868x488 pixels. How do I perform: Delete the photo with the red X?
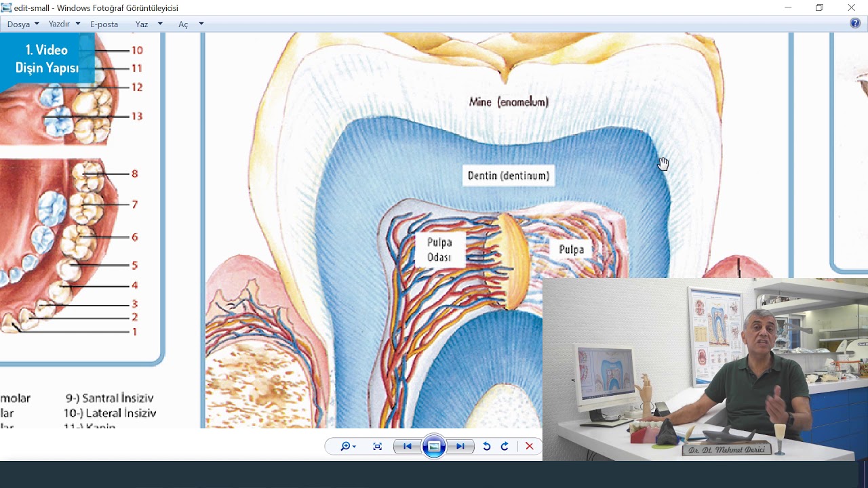point(530,446)
